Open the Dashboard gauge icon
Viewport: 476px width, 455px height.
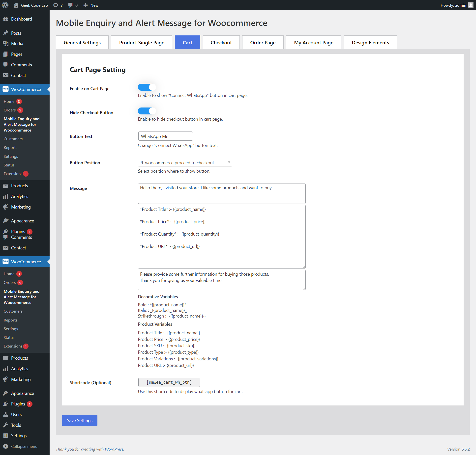(6, 19)
